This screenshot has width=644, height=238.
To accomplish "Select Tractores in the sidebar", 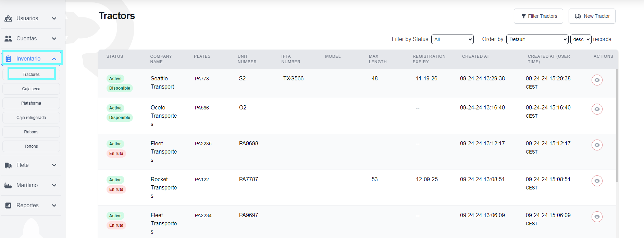I will pos(31,74).
